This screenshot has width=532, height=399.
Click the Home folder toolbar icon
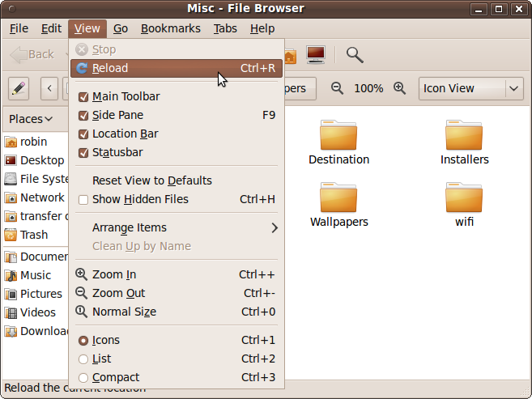(x=291, y=56)
